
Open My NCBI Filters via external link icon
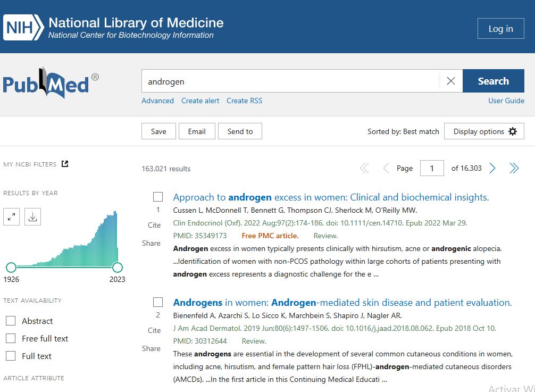tap(64, 164)
